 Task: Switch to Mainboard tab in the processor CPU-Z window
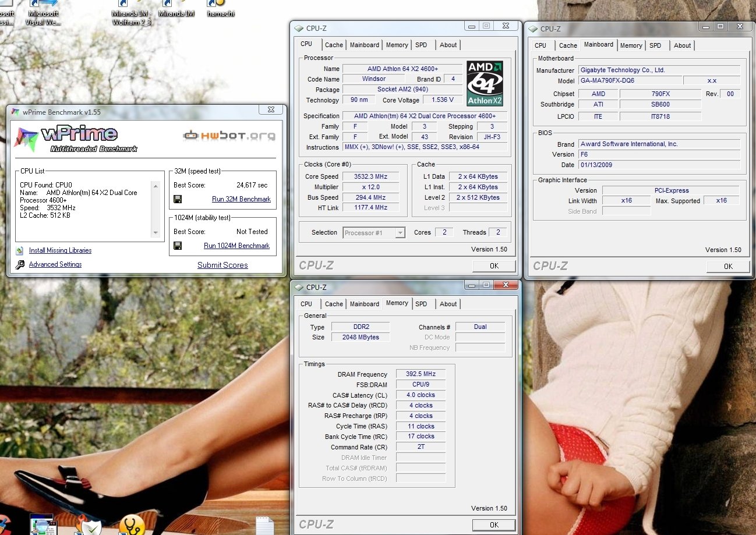pyautogui.click(x=365, y=45)
